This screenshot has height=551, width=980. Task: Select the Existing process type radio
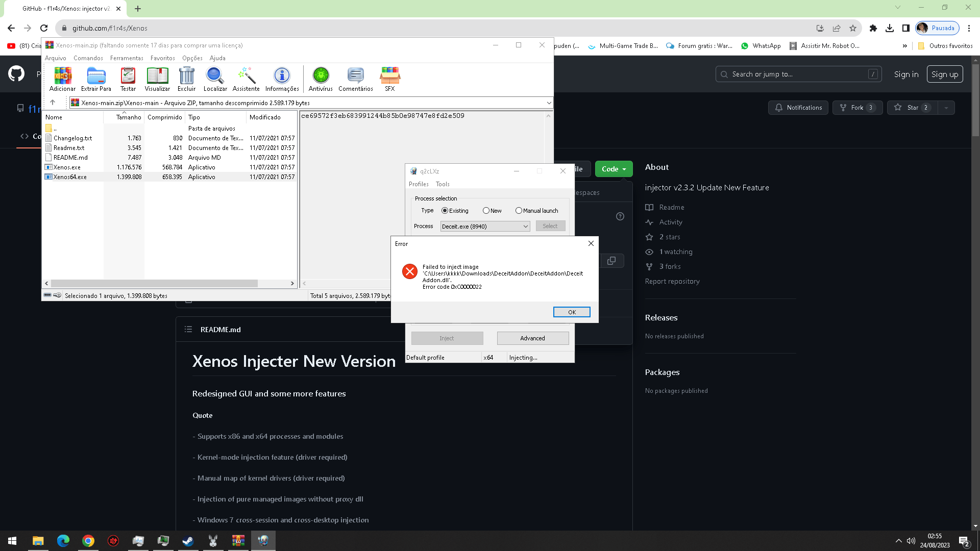445,211
